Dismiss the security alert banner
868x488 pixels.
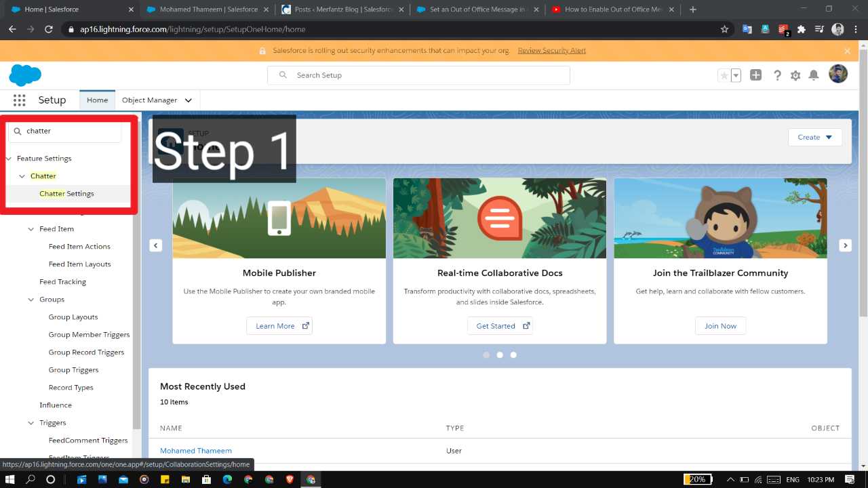coord(847,51)
